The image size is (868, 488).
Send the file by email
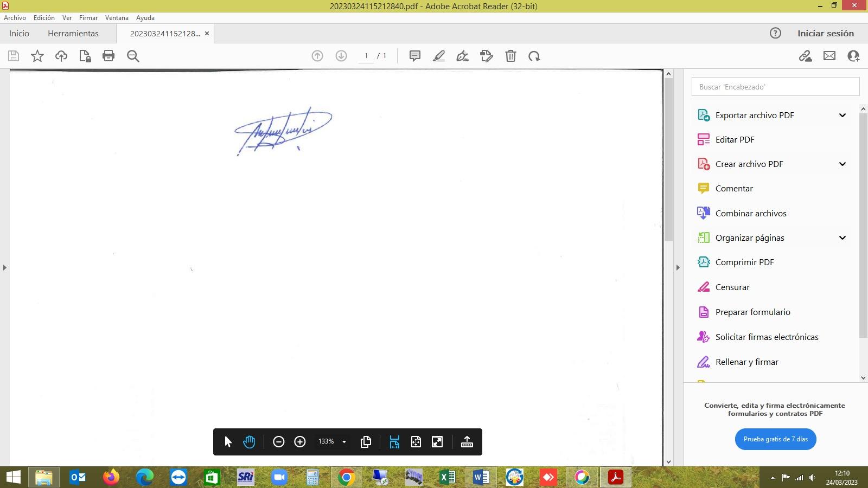(829, 56)
